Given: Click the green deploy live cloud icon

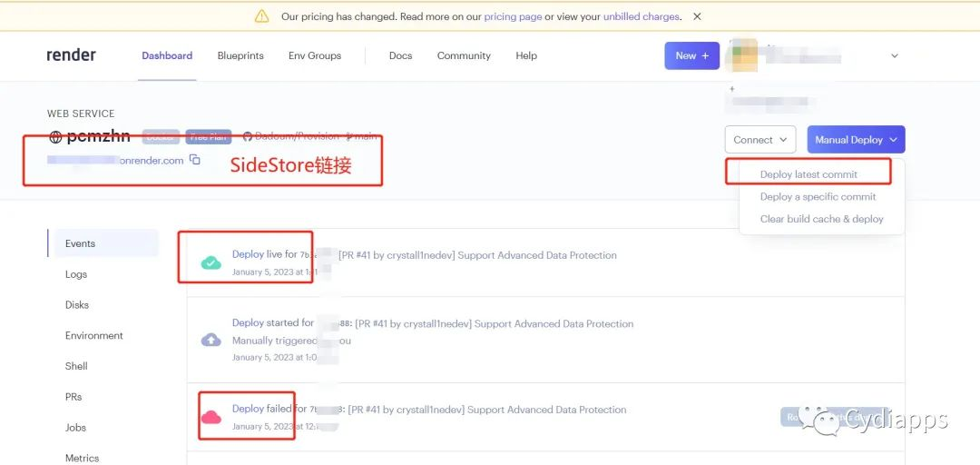Looking at the screenshot, I should point(211,262).
